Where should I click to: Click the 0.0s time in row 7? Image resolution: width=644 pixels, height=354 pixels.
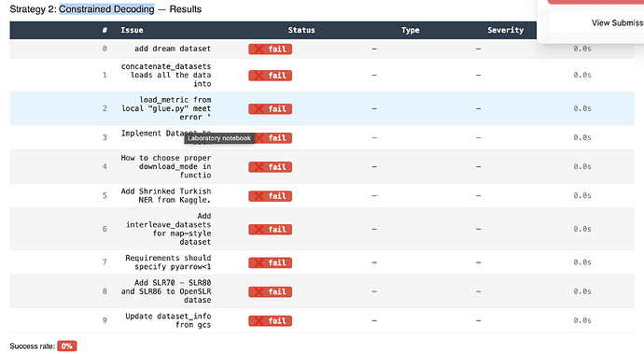point(582,262)
